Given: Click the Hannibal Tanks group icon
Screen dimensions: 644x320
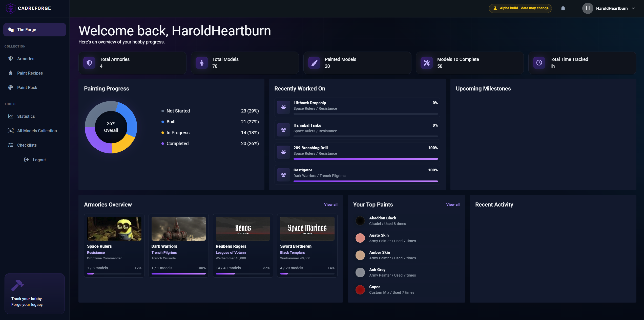Looking at the screenshot, I should (283, 130).
